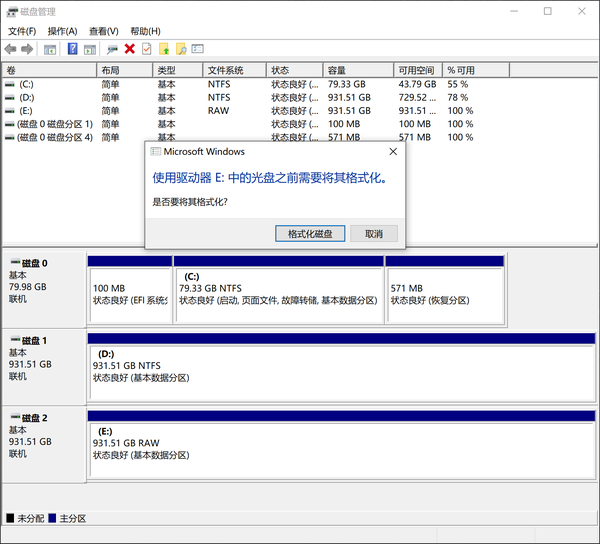Click the 格式化磁盘 button in the dialog

tap(310, 233)
